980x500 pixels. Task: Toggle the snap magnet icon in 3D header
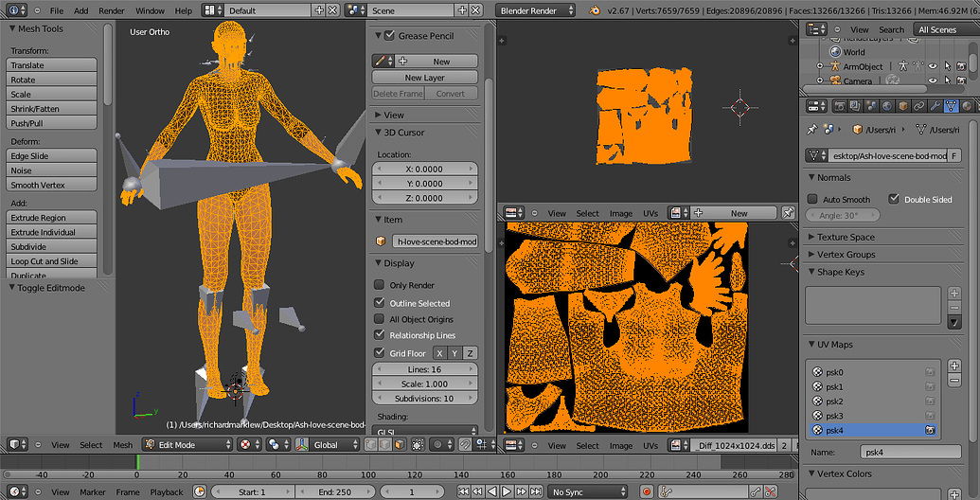464,444
